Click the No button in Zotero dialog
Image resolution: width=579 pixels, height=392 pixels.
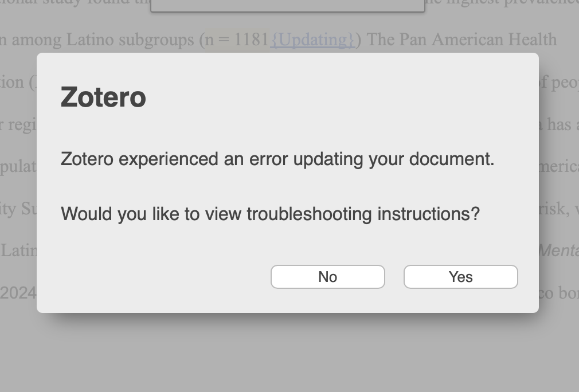[327, 277]
